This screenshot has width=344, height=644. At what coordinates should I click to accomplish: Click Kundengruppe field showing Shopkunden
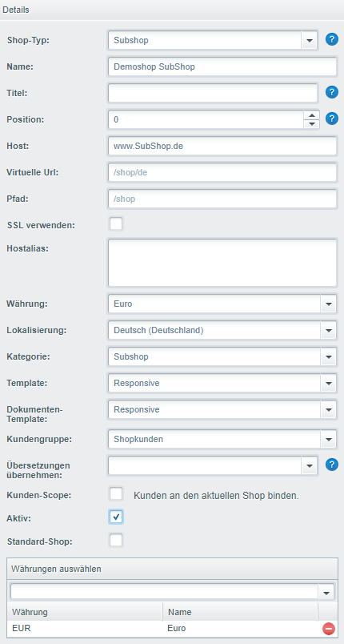point(214,439)
